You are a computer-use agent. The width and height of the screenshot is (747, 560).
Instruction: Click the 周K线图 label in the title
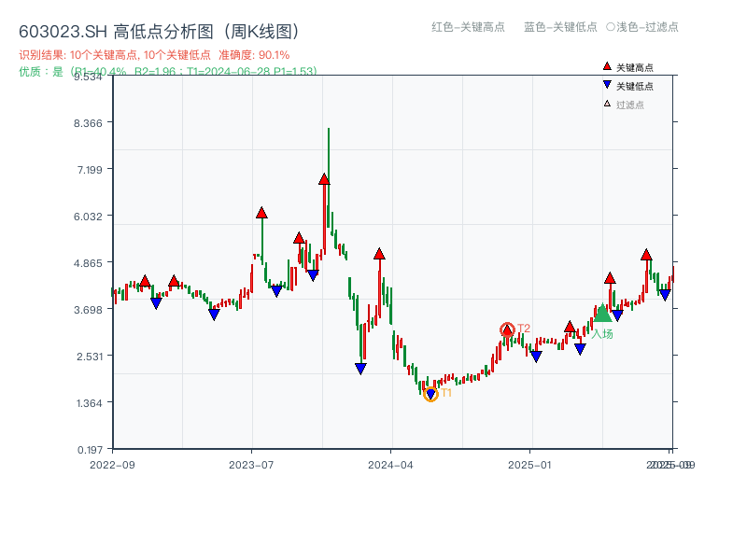pyautogui.click(x=261, y=29)
